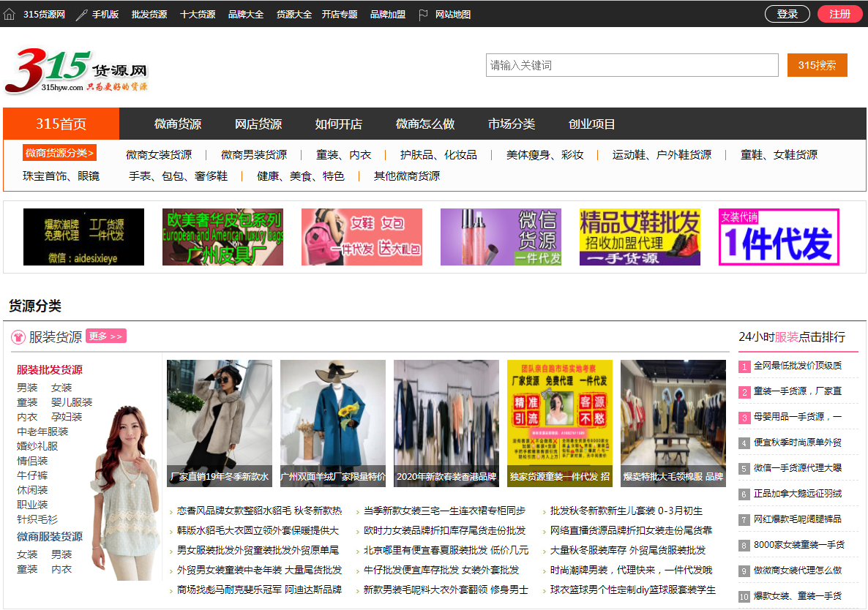Open the 精品女鞋批发 banner ad

coord(640,237)
